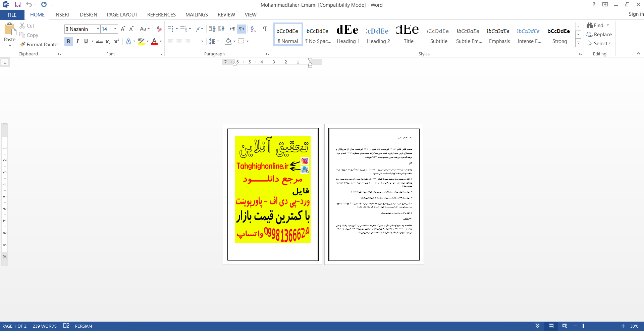Image resolution: width=644 pixels, height=331 pixels.
Task: Set left-to-right text direction
Action: click(232, 29)
